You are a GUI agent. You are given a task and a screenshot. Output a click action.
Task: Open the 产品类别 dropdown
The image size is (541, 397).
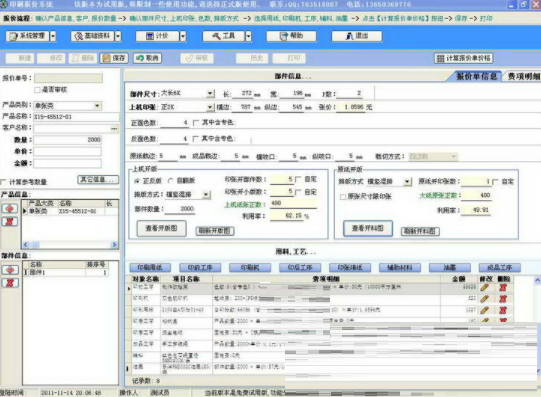point(98,106)
